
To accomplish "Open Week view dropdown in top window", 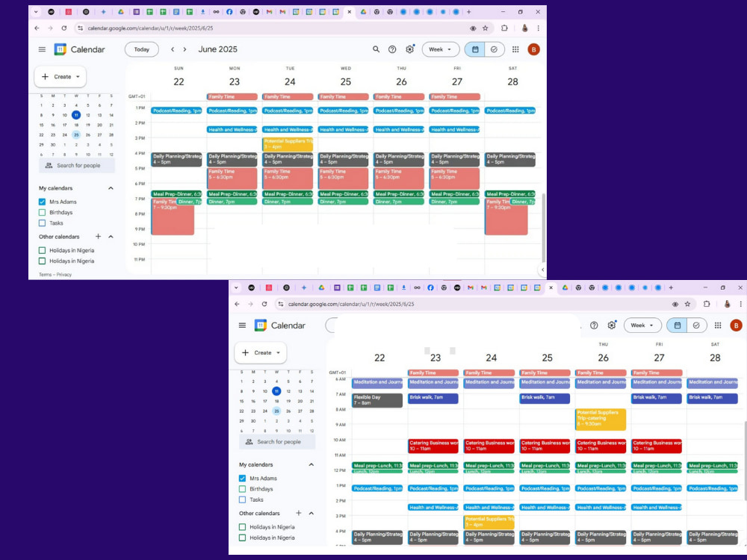I will click(440, 49).
